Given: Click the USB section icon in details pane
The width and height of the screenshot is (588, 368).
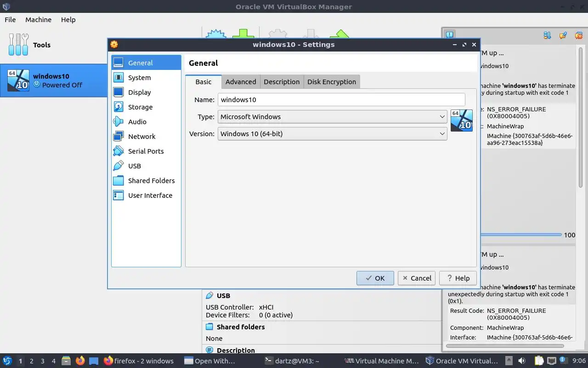Looking at the screenshot, I should pos(209,296).
